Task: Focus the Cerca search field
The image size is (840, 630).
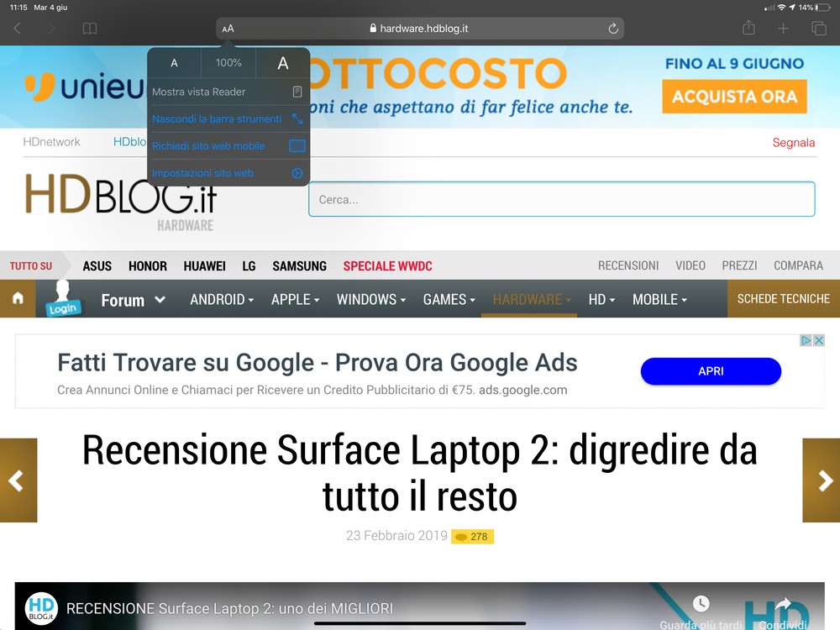Action: click(561, 199)
